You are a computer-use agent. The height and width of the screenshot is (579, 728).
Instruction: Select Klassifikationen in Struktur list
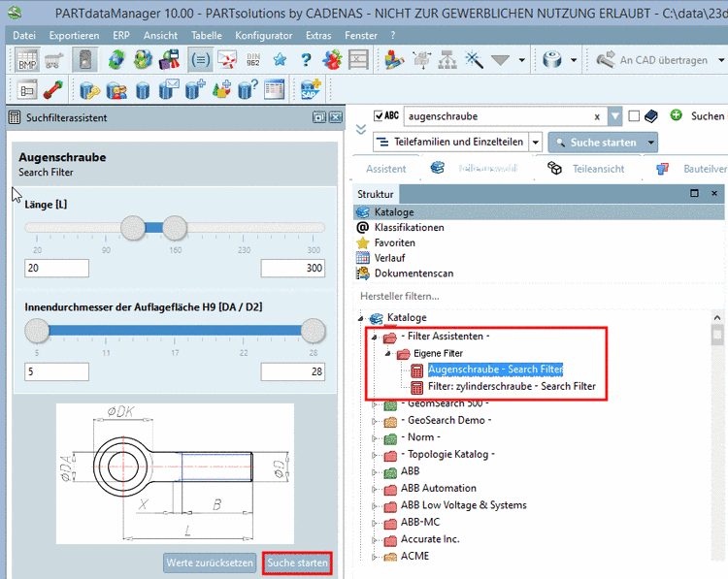[x=409, y=227]
